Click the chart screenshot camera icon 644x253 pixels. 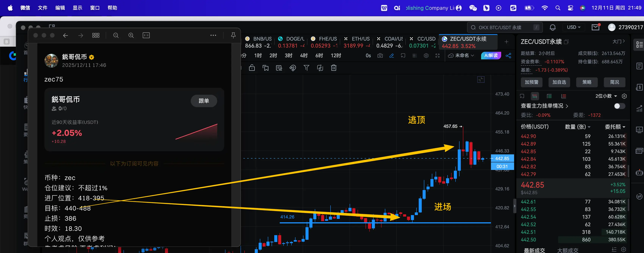[380, 56]
